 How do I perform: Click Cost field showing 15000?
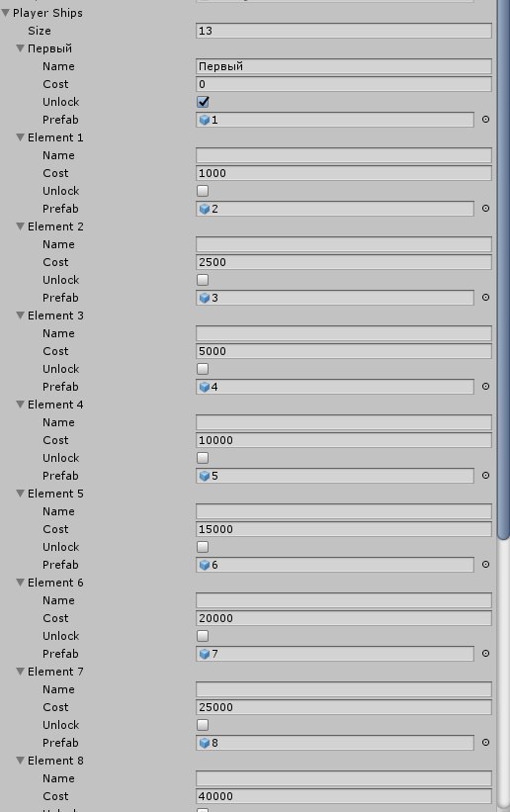pyautogui.click(x=344, y=529)
